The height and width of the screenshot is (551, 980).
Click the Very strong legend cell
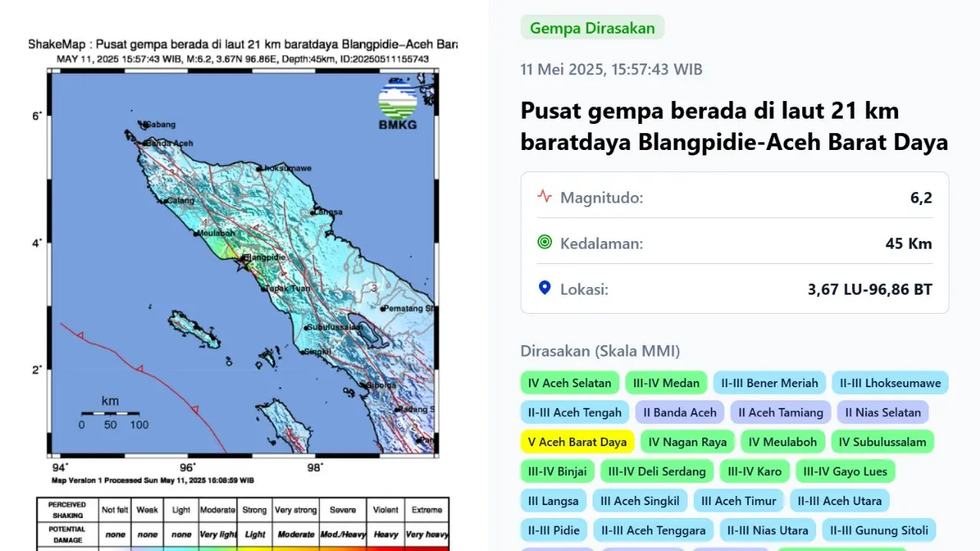pyautogui.click(x=294, y=510)
